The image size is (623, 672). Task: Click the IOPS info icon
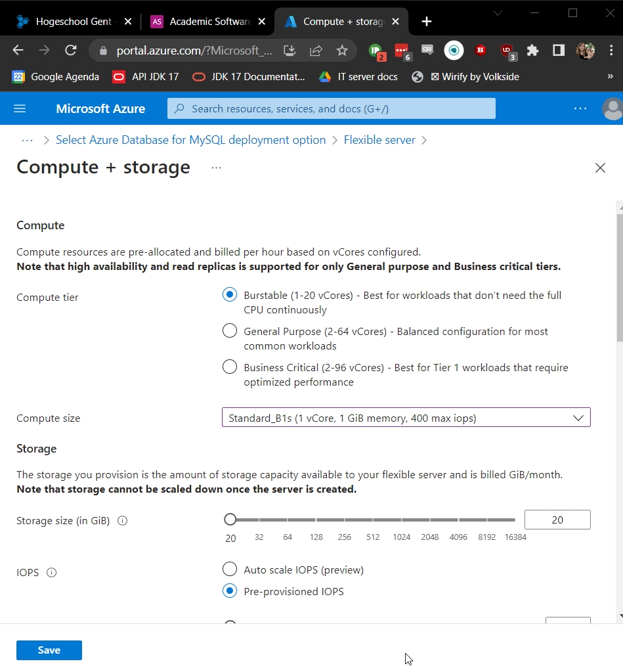click(52, 572)
